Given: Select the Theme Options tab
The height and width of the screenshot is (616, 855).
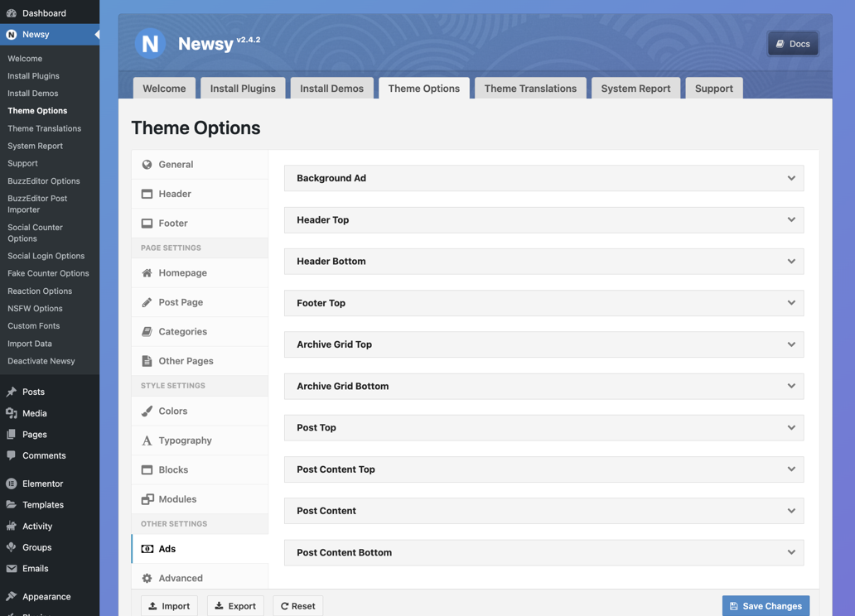Looking at the screenshot, I should (x=423, y=89).
